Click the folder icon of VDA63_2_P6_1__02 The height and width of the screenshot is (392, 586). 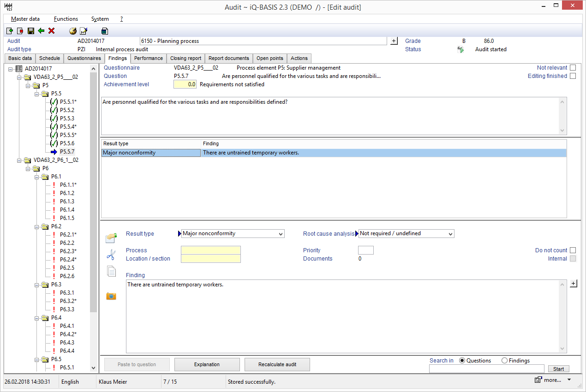click(x=28, y=160)
